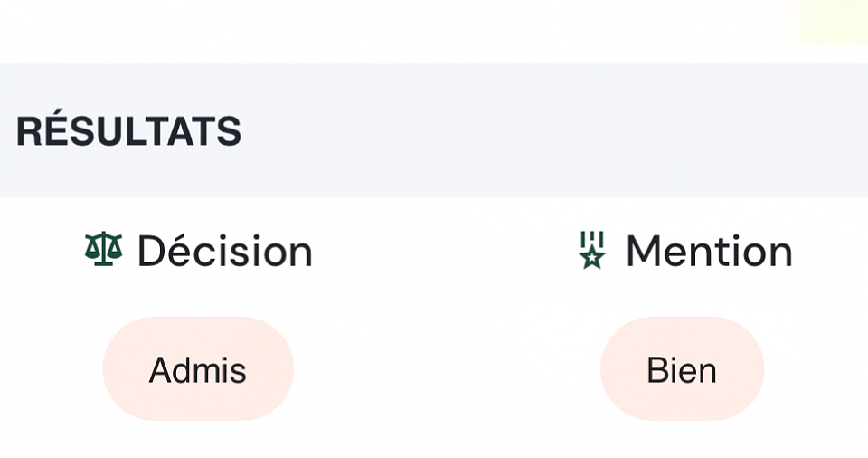Click the Décision column label
The width and height of the screenshot is (868, 458).
tap(225, 252)
